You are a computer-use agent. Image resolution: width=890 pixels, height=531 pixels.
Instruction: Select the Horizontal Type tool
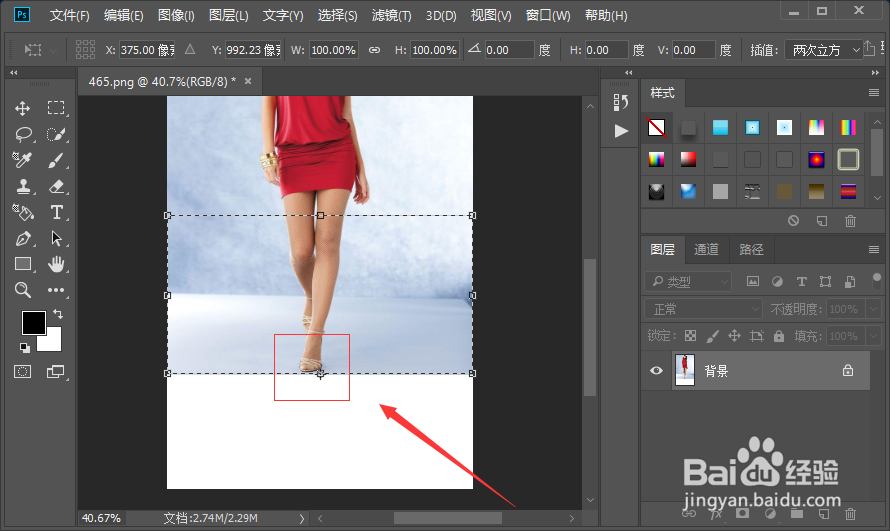[x=56, y=212]
